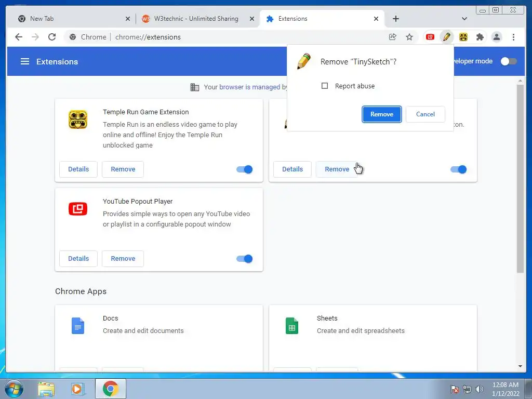Open Details for the TinySketch card
532x399 pixels.
pos(292,169)
